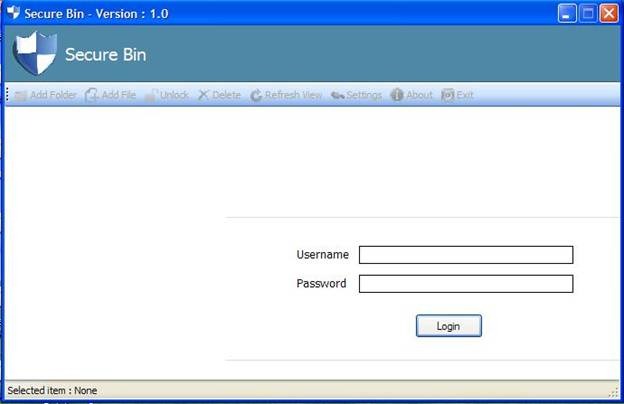Click the Settings key icon
This screenshot has height=404, width=624.
(x=337, y=95)
